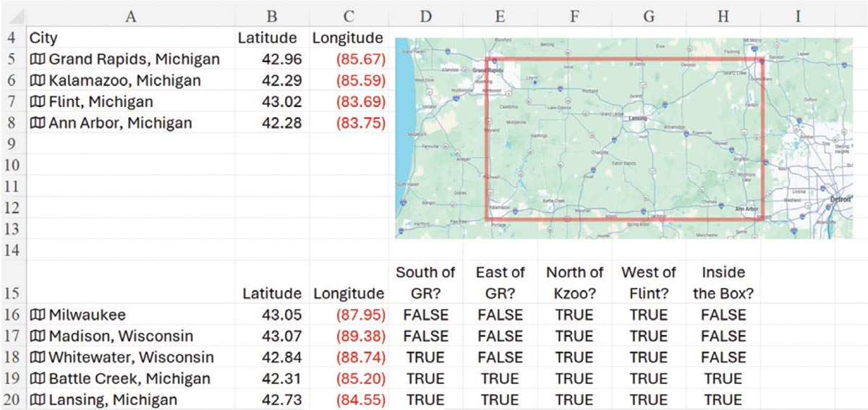Select the 'Milwaukee' cell
This screenshot has height=410, width=868.
click(x=131, y=315)
